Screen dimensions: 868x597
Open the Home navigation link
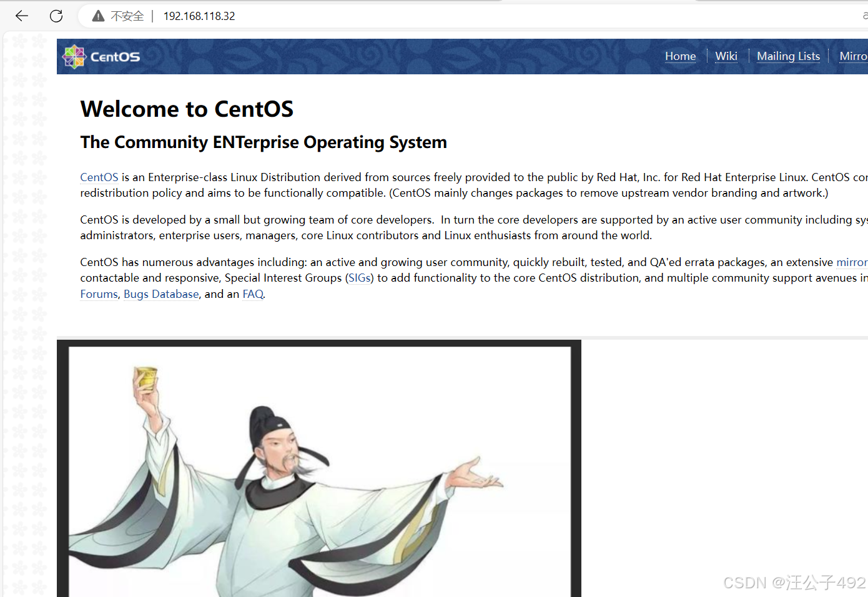click(x=680, y=56)
